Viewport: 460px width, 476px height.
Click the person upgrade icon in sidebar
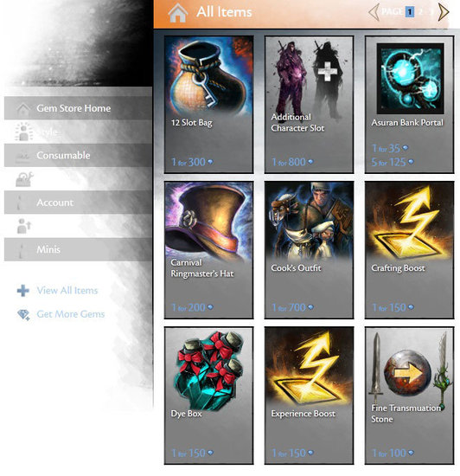[24, 226]
